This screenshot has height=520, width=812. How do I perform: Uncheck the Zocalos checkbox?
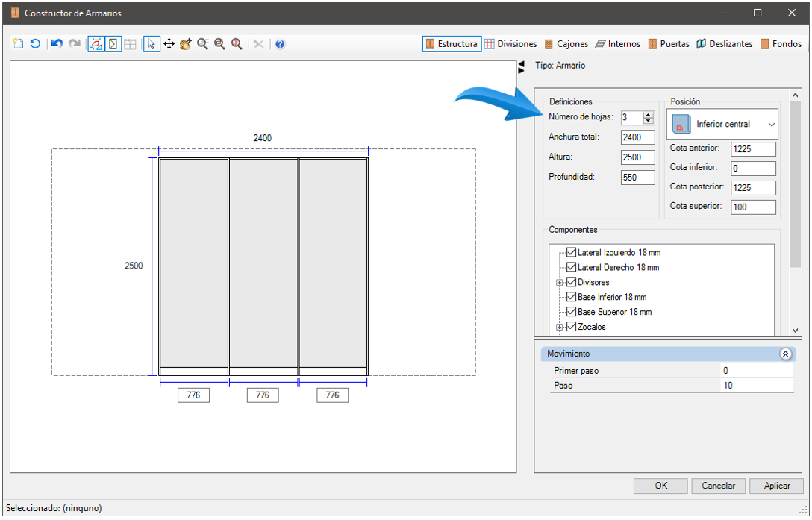571,327
